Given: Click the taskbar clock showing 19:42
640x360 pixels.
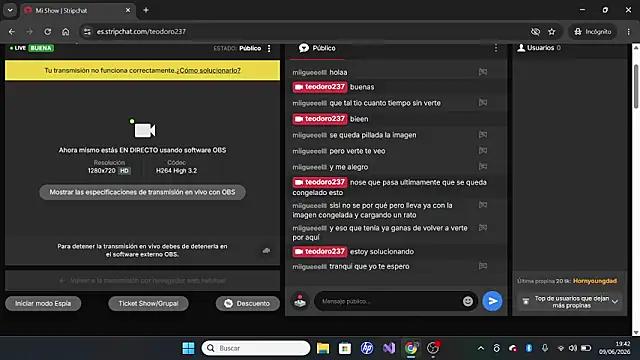Looking at the screenshot, I should (615, 348).
